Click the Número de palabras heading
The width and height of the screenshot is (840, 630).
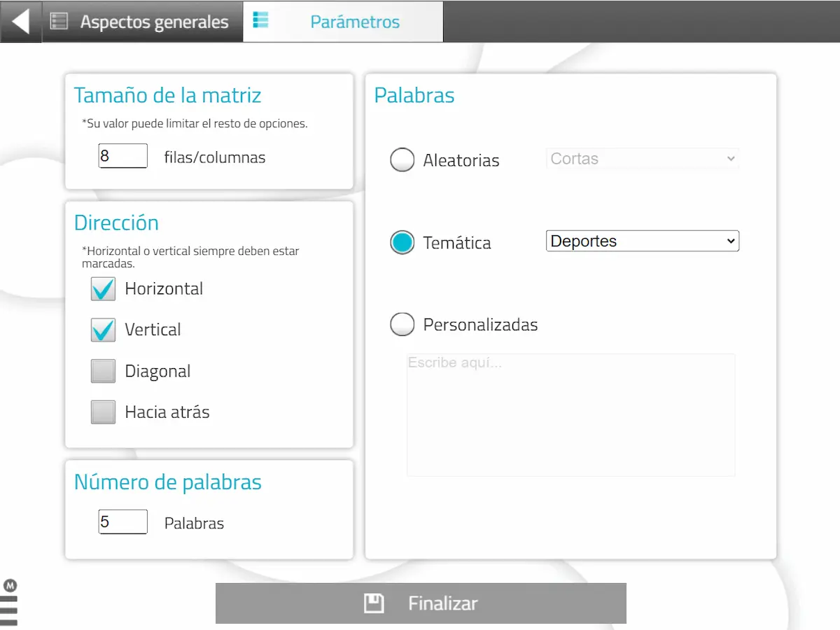[168, 482]
